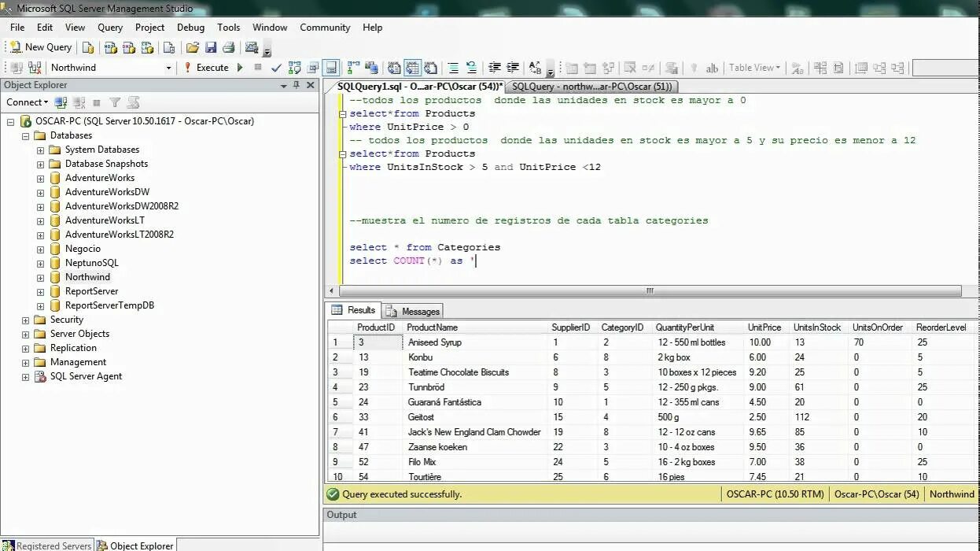The width and height of the screenshot is (980, 551).
Task: Collapse the Databases folder
Action: [x=25, y=136]
